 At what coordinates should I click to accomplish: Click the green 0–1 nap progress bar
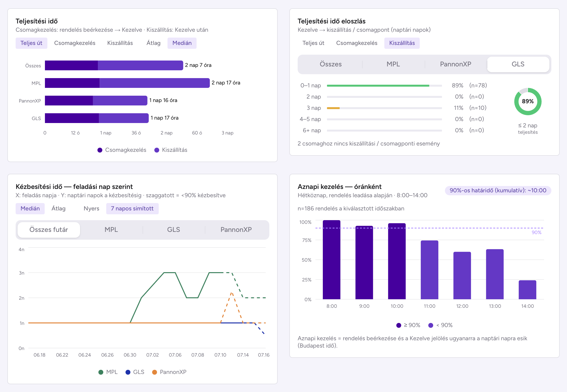coord(378,86)
